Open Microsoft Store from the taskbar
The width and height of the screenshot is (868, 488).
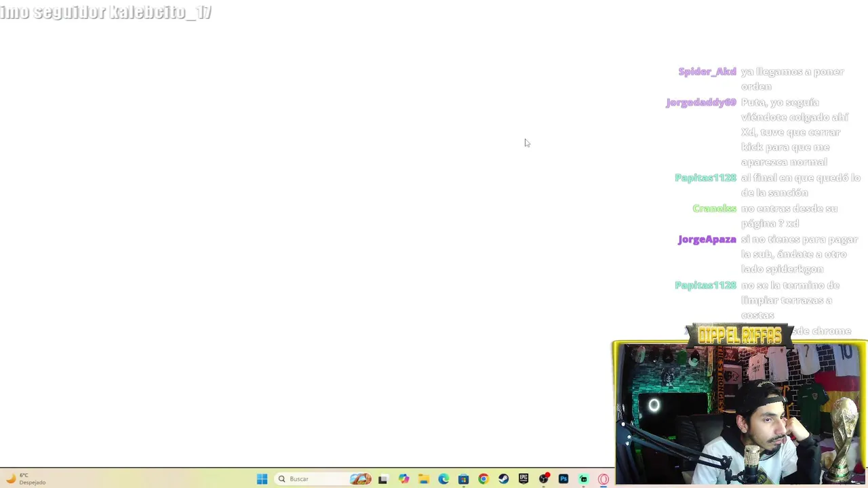click(463, 479)
